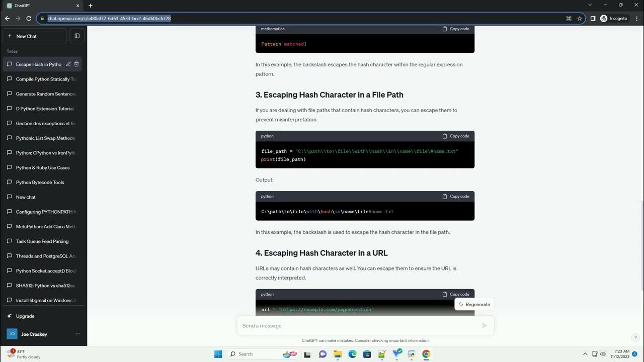The height and width of the screenshot is (362, 644).
Task: Open File Explorer from the taskbar
Action: tap(338, 354)
